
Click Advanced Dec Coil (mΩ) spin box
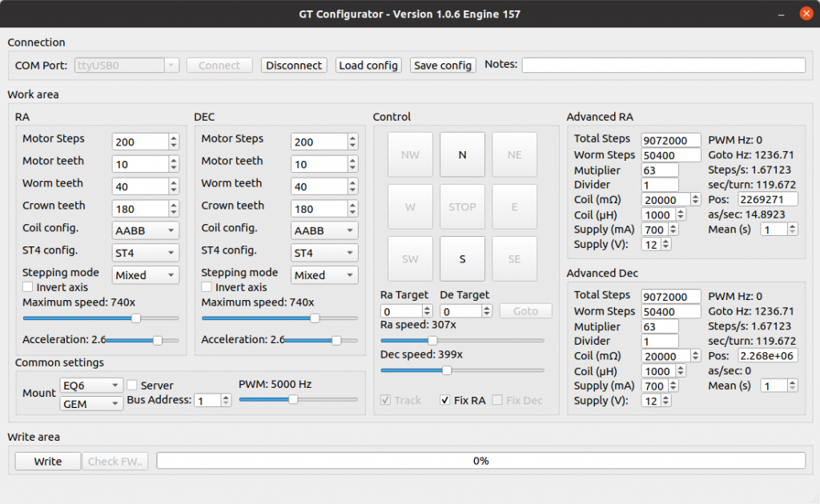pyautogui.click(x=671, y=356)
